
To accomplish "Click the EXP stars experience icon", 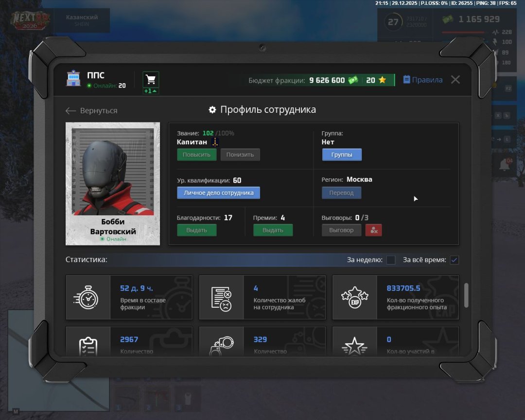I will click(x=354, y=297).
